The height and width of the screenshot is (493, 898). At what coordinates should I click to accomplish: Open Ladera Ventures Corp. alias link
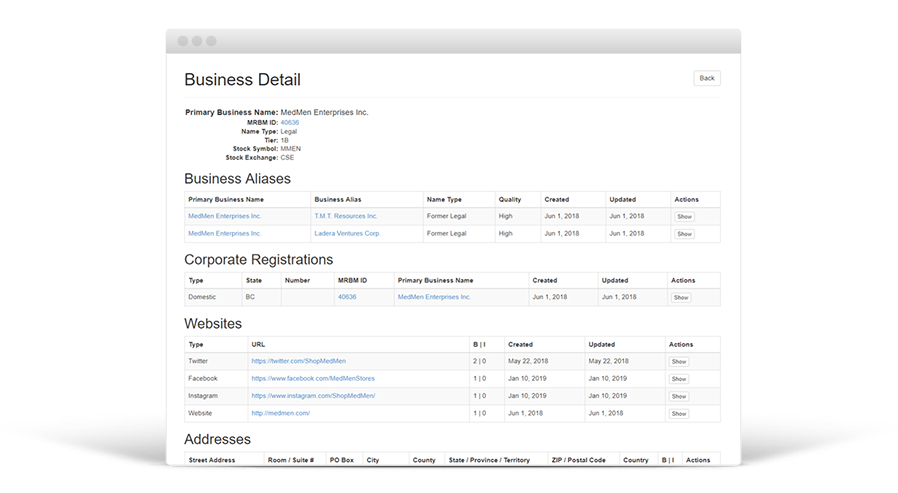click(347, 234)
